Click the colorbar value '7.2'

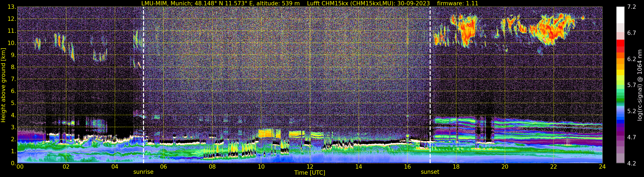coord(632,7)
